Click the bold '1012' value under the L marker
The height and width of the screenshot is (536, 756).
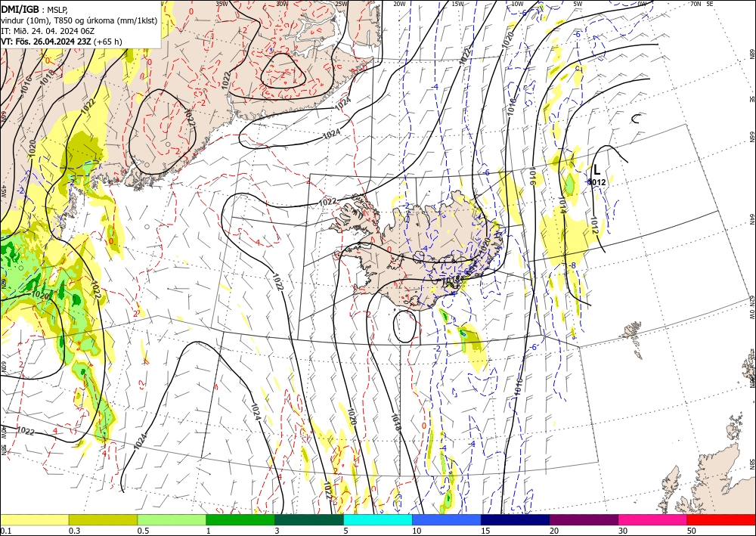[x=596, y=182]
